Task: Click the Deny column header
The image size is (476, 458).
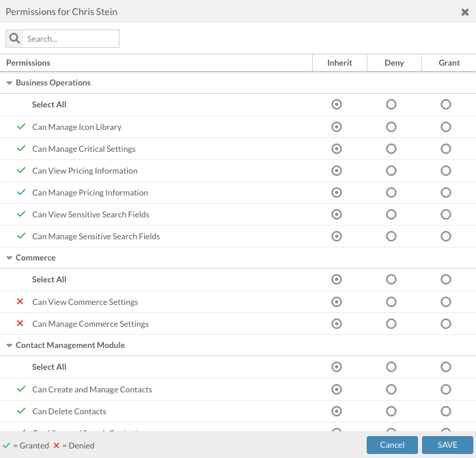Action: [x=394, y=63]
